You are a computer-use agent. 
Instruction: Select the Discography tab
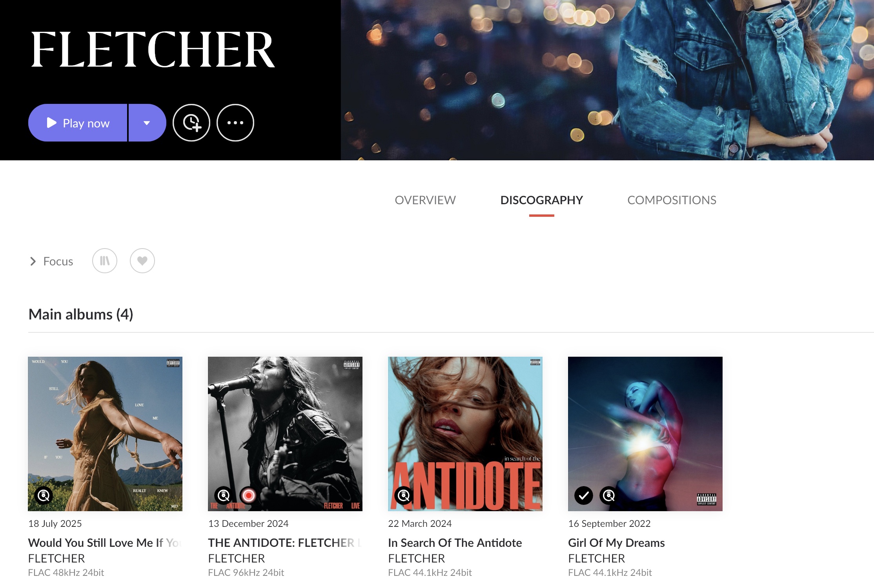coord(541,200)
